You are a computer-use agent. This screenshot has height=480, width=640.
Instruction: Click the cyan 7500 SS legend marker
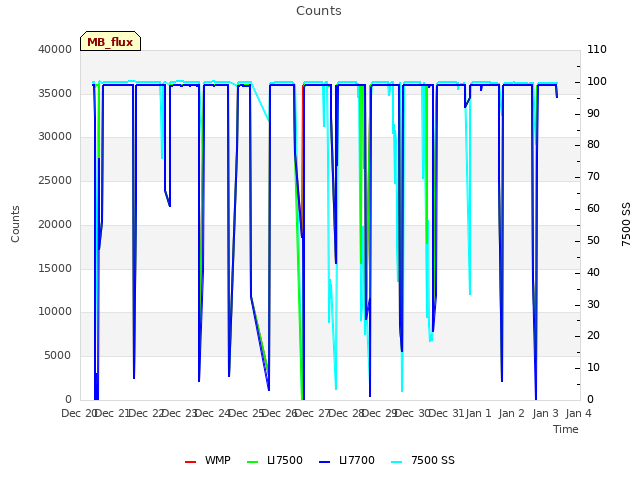tap(396, 462)
